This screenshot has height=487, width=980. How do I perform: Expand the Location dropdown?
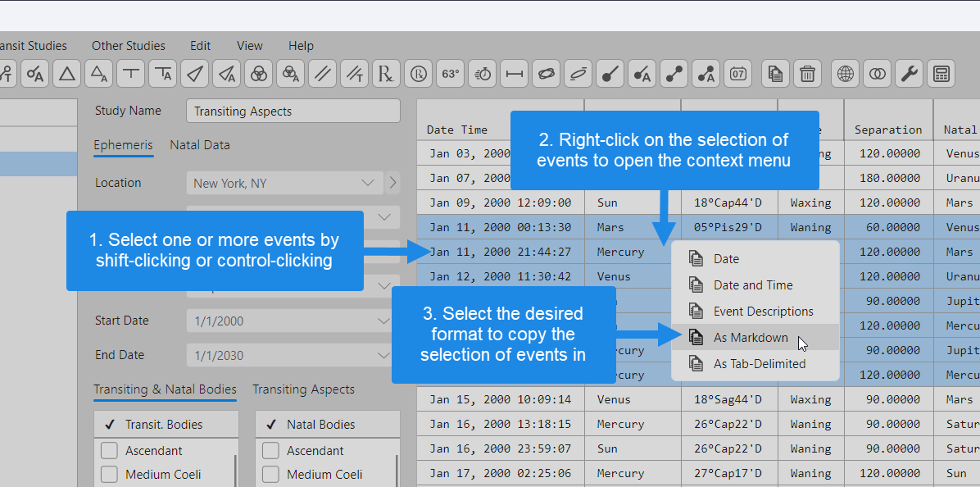pyautogui.click(x=368, y=183)
